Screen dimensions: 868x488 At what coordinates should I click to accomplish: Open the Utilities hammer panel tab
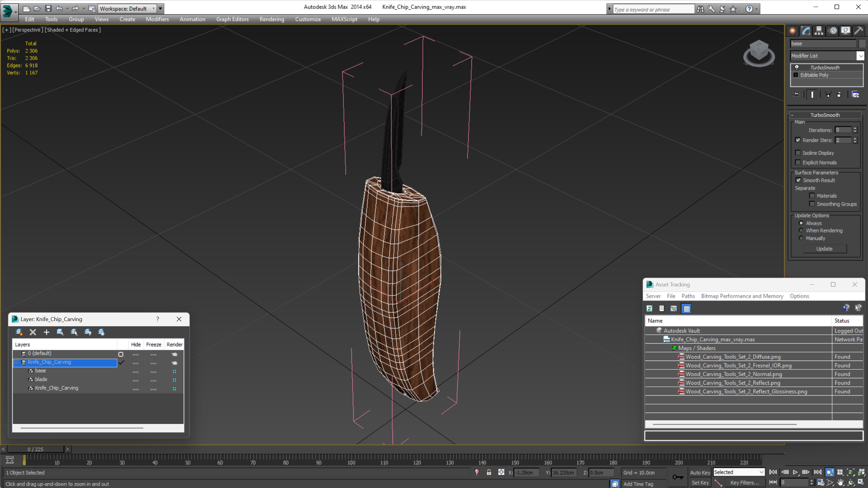coord(858,31)
